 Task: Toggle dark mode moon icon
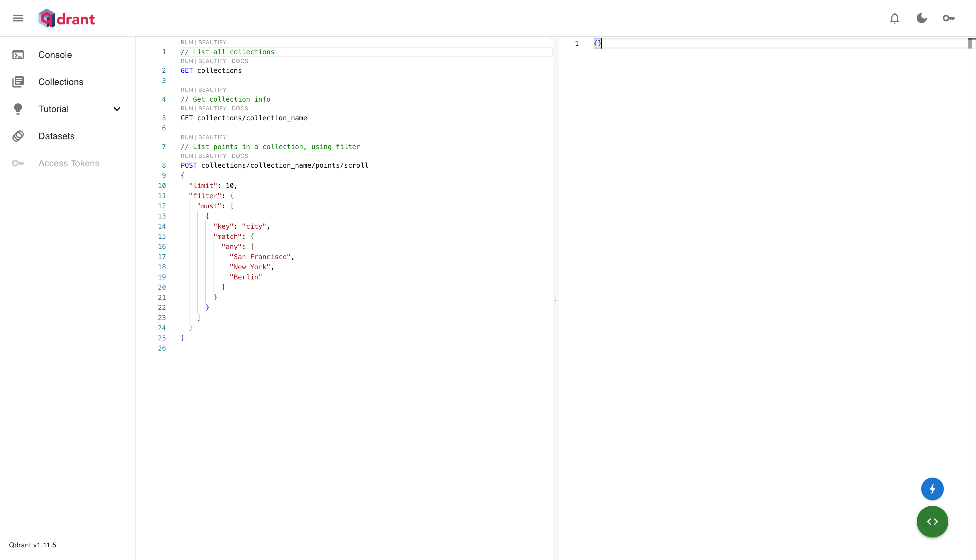[921, 18]
